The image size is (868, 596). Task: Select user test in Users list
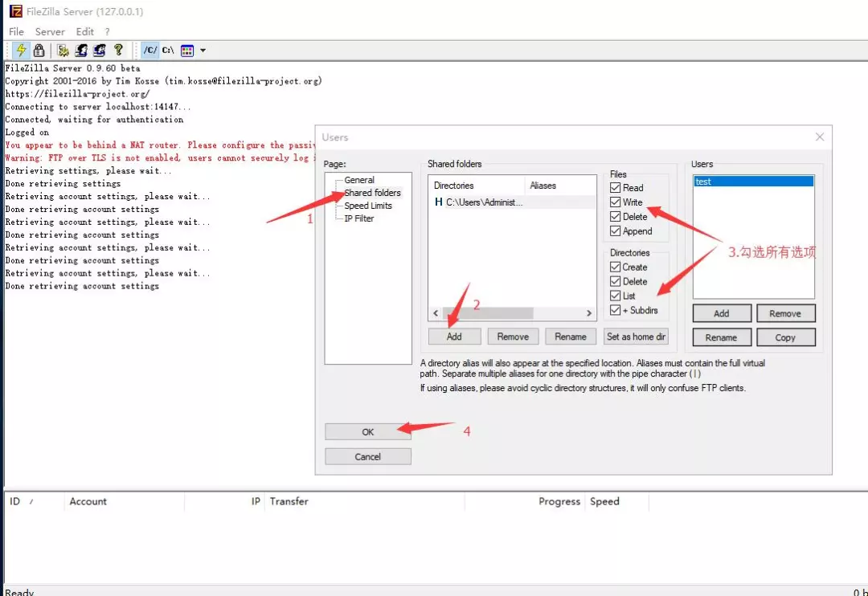point(753,182)
